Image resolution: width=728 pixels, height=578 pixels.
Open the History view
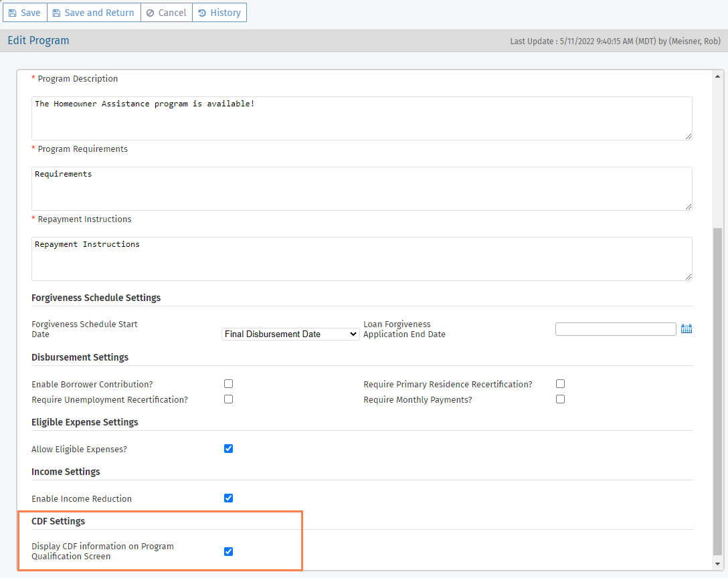point(219,13)
